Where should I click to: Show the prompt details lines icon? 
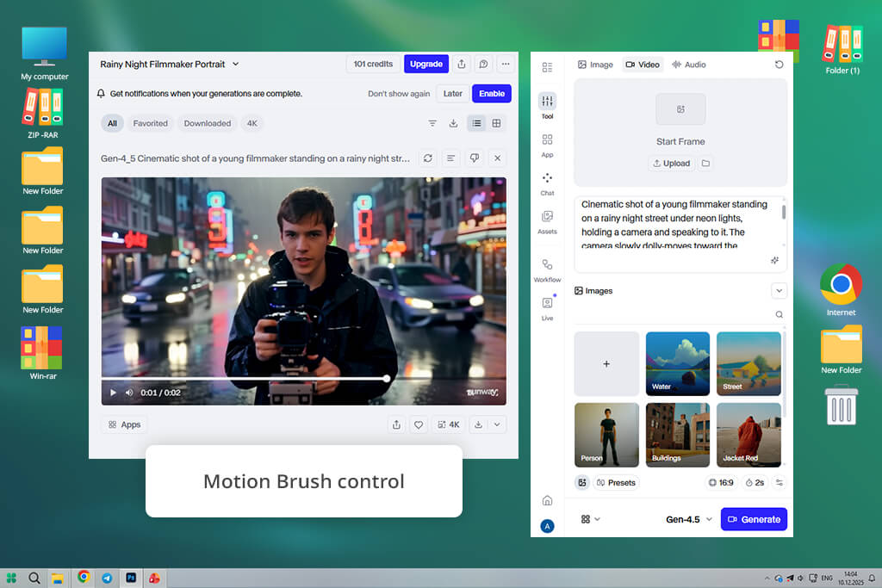pos(450,158)
